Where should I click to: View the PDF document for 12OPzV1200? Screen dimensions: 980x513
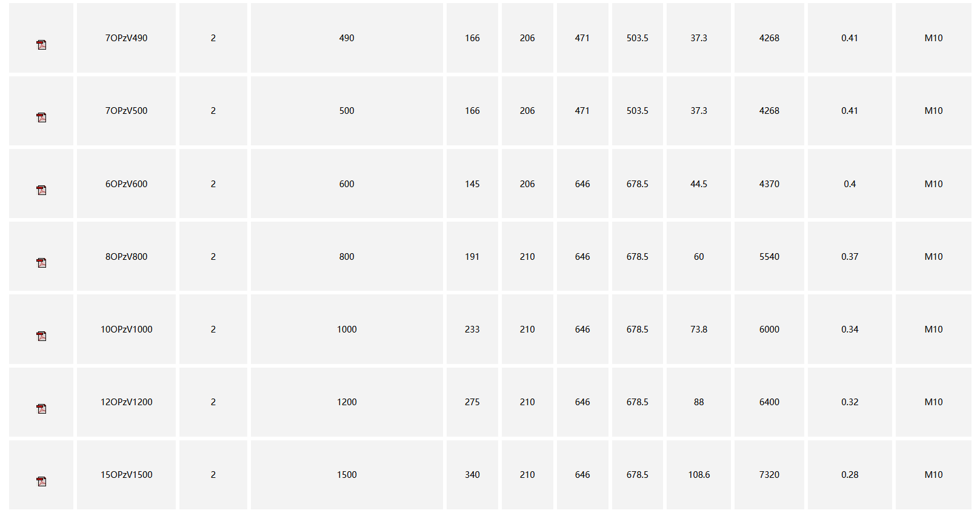41,409
